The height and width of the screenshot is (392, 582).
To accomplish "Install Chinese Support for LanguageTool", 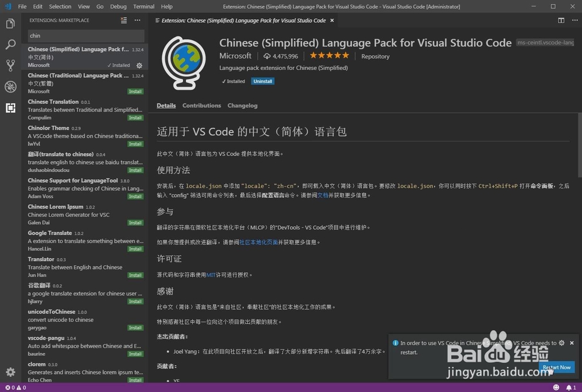I will 135,197.
